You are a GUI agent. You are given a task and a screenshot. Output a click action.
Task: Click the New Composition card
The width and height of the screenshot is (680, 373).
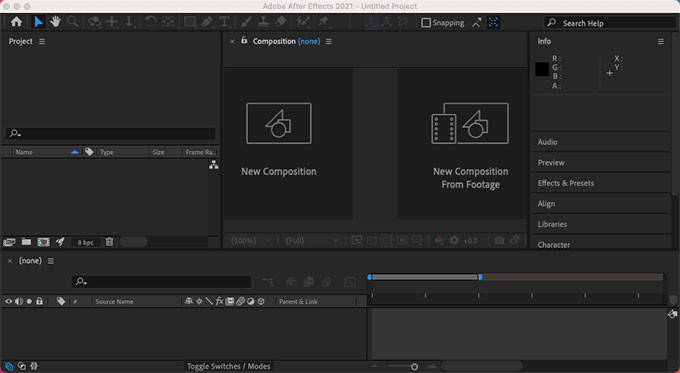[288, 143]
